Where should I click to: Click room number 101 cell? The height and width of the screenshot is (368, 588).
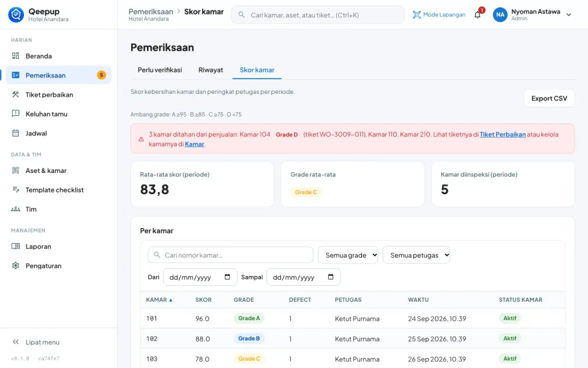pyautogui.click(x=151, y=318)
